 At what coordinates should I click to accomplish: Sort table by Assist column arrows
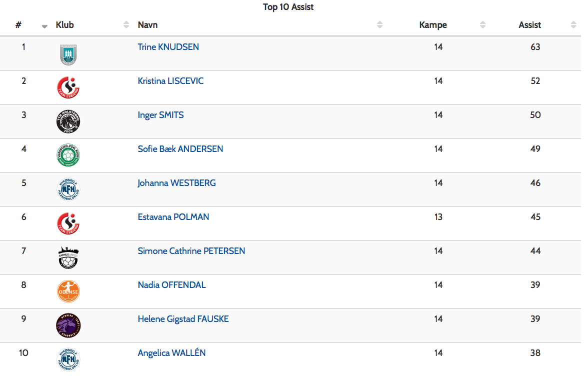573,24
